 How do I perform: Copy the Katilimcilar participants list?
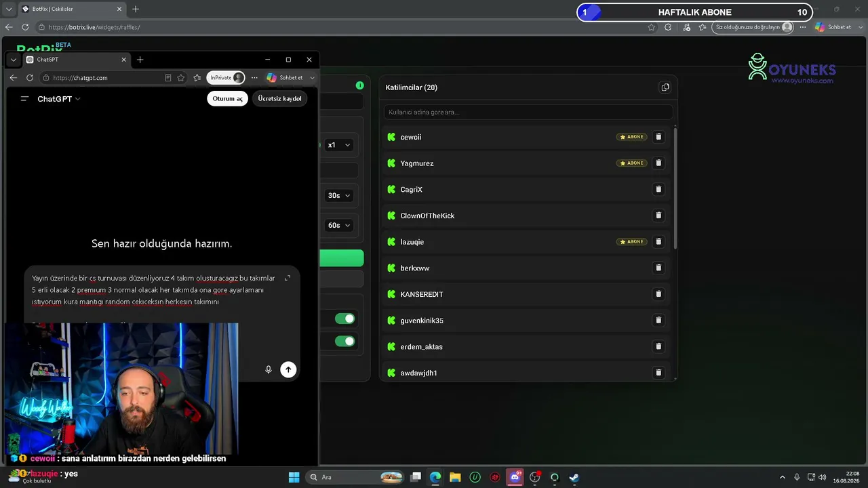click(665, 87)
